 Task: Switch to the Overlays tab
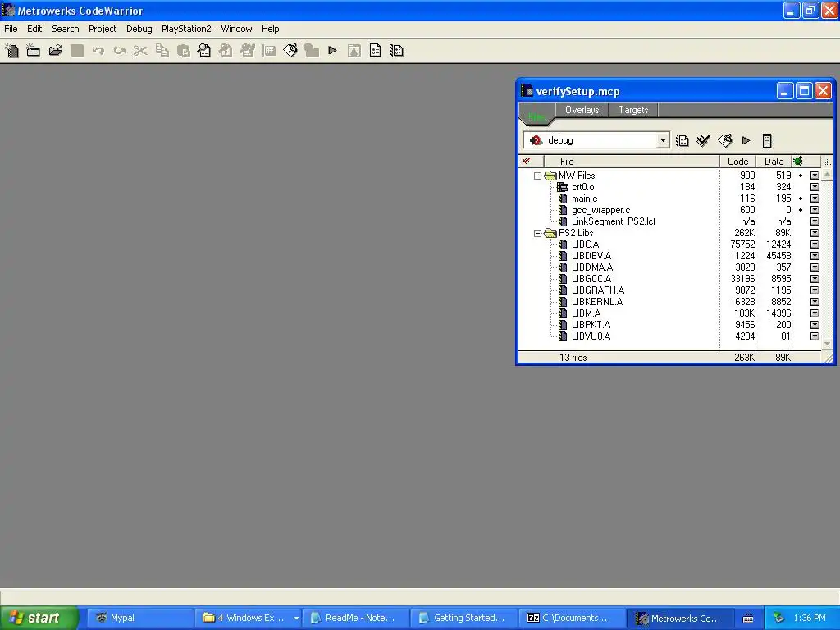coord(582,110)
